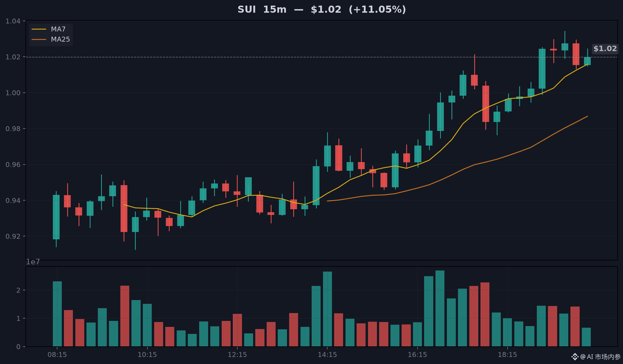Viewport: 623px width, 364px height.
Task: Click the 08:15 time axis label
Action: pos(57,355)
